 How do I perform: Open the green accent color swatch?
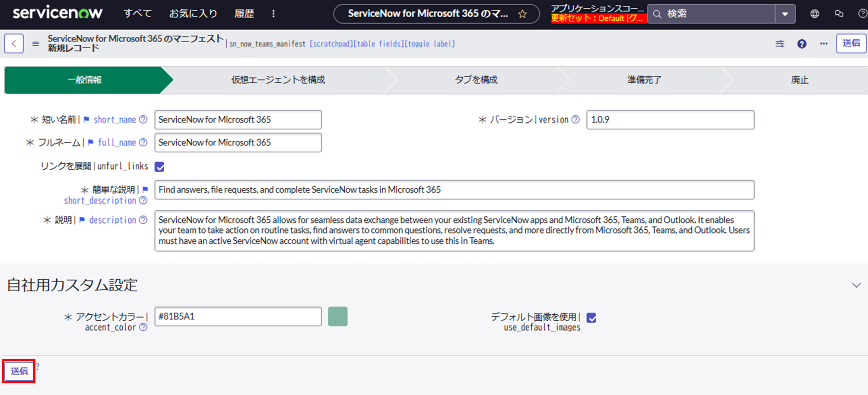tap(338, 316)
